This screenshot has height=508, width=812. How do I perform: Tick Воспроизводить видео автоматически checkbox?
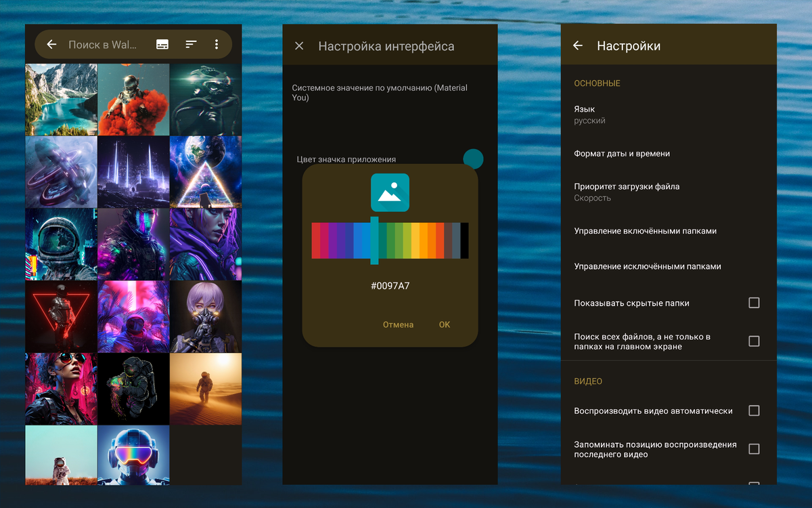pos(754,410)
